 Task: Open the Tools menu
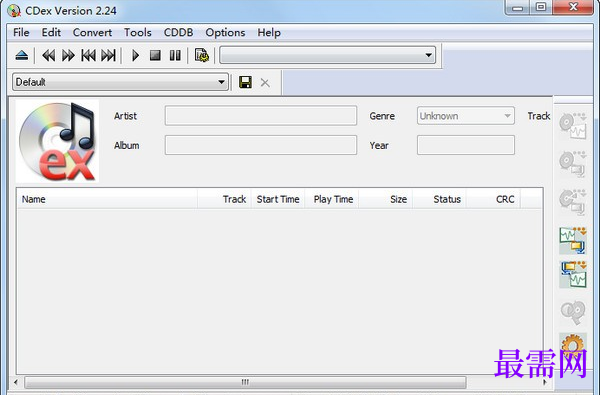pos(138,32)
